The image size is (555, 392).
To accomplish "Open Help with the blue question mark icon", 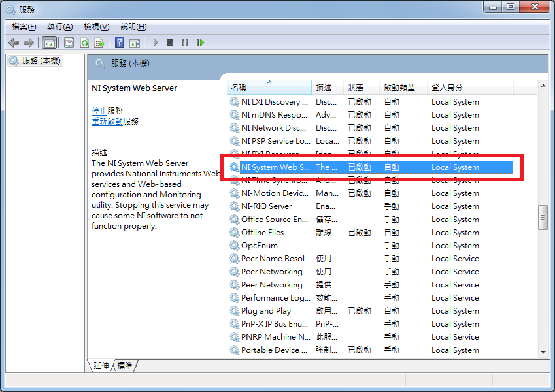I will point(119,43).
